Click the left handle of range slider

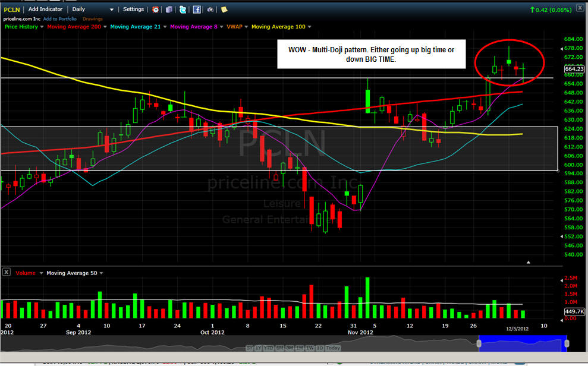point(479,343)
